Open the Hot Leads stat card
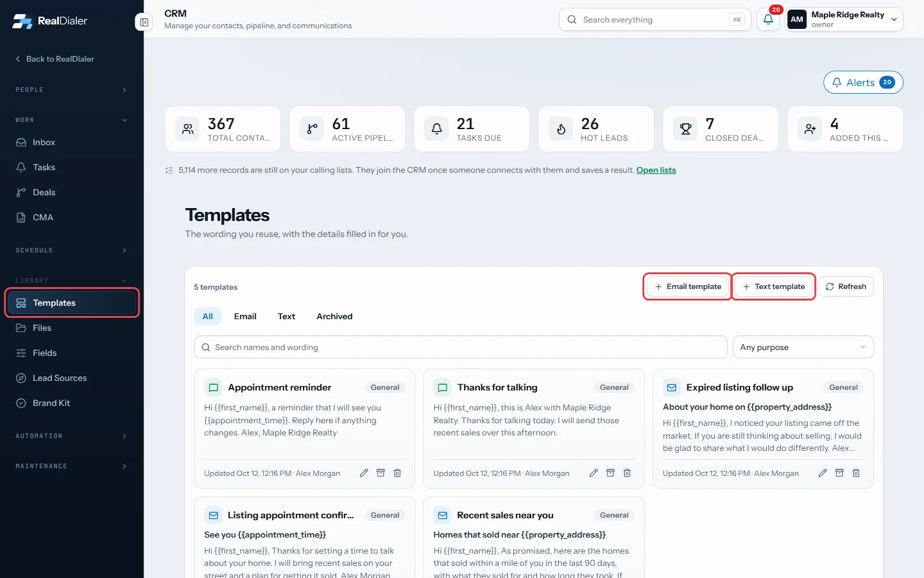924x578 pixels. click(596, 129)
